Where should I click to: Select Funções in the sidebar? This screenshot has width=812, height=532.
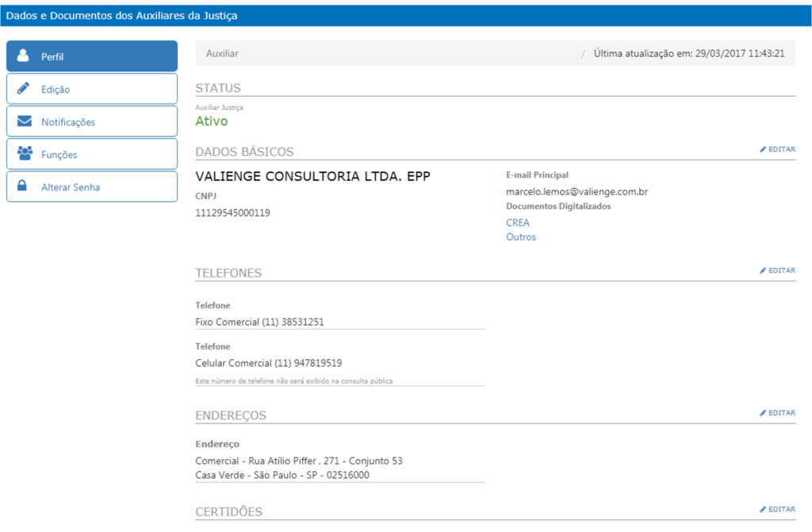92,154
